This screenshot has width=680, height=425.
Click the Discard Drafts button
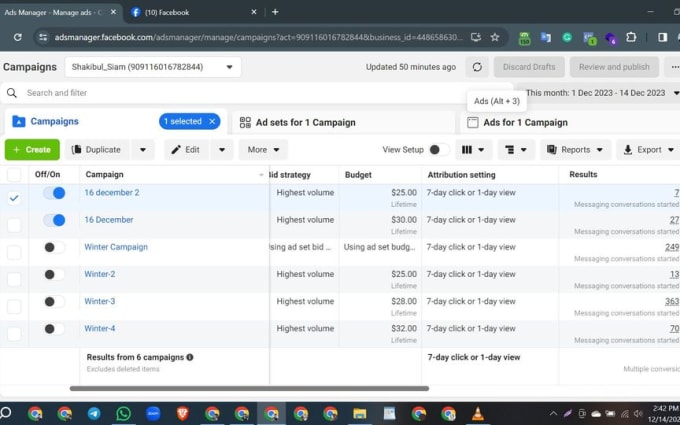click(529, 67)
